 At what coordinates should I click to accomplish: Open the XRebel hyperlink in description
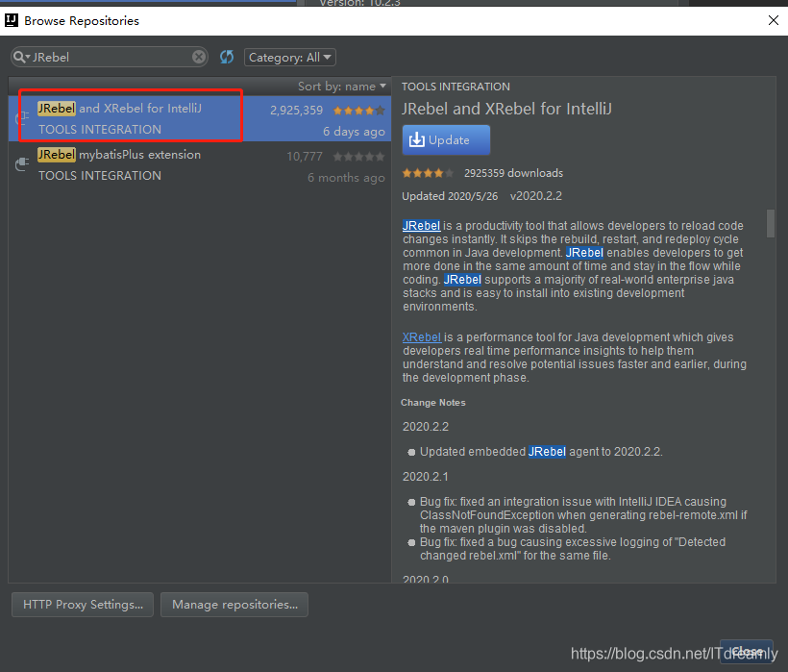[x=422, y=337]
